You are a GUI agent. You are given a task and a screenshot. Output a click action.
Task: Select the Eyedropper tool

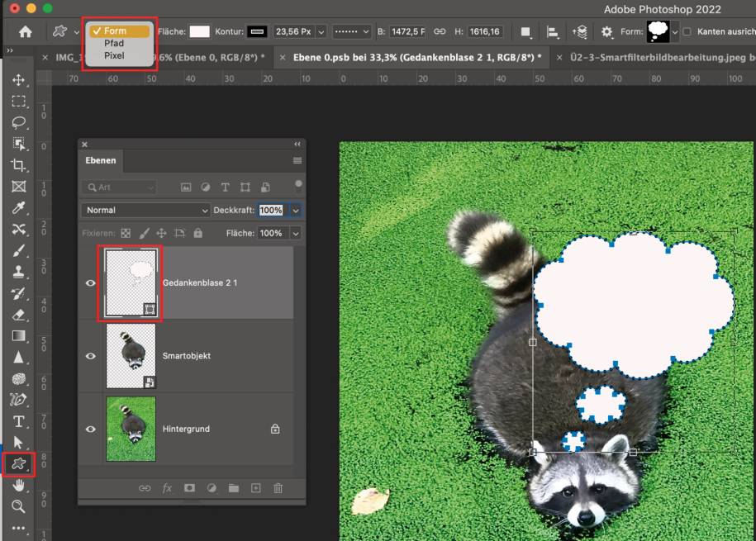(x=18, y=208)
